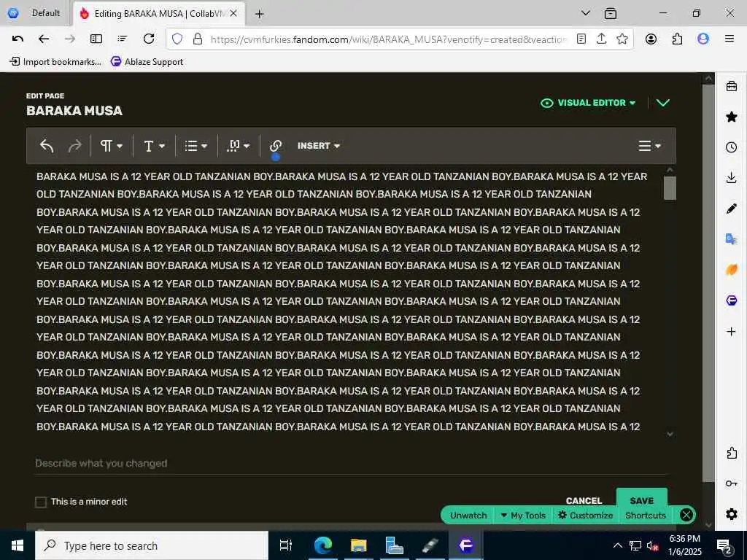Open sidebar orange leaf icon
The height and width of the screenshot is (560, 747).
point(731,270)
